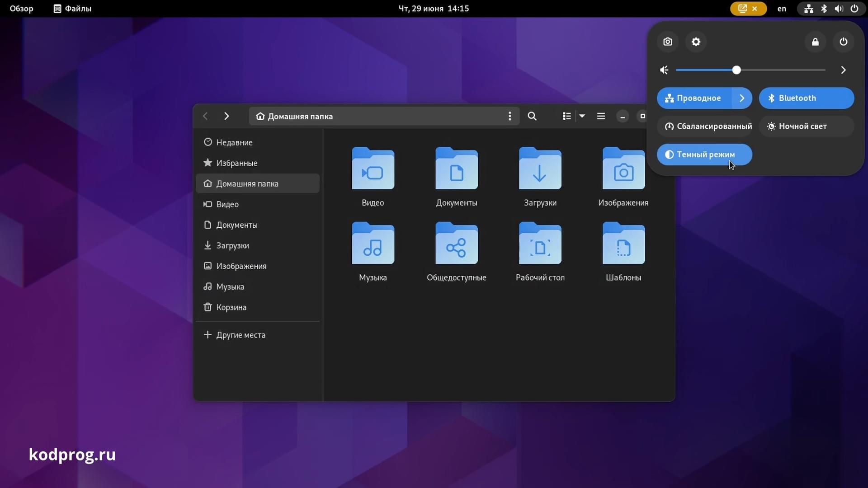Open view options dropdown arrow
Image resolution: width=868 pixels, height=488 pixels.
[582, 116]
